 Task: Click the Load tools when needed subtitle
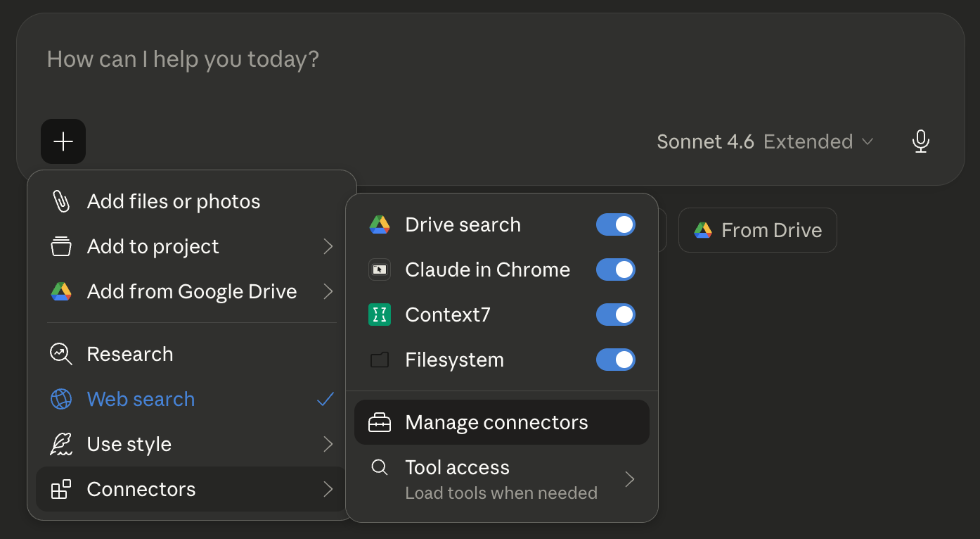point(501,493)
